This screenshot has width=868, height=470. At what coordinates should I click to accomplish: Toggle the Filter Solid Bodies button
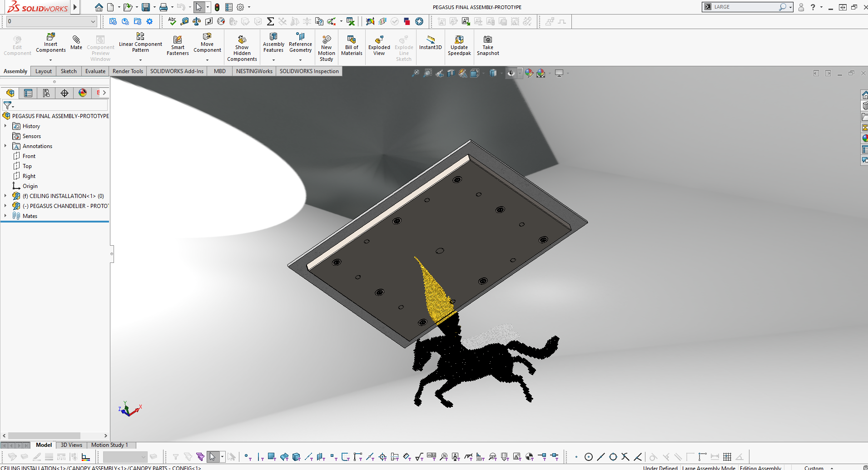pos(297,457)
